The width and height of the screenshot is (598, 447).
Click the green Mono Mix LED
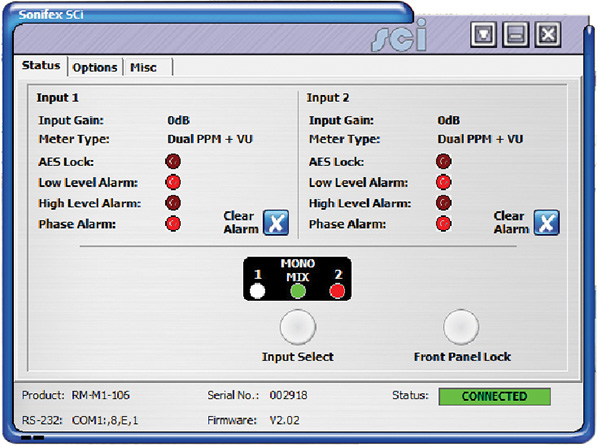click(298, 291)
